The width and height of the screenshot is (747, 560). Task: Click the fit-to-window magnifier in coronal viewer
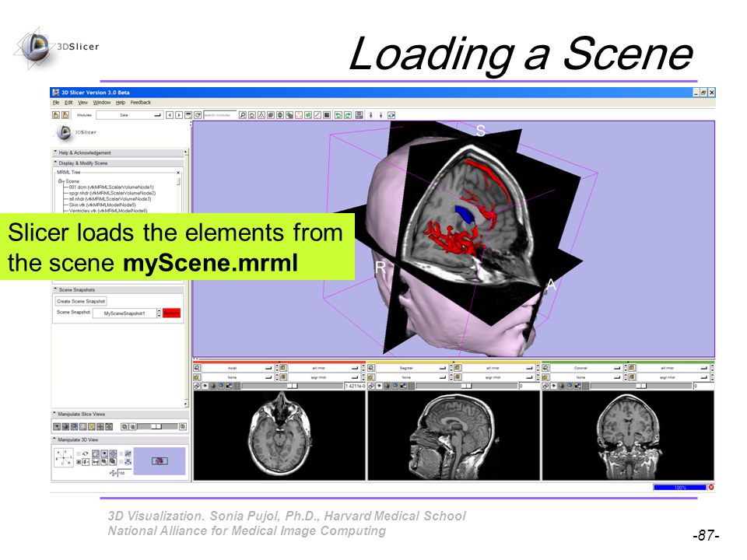[545, 368]
